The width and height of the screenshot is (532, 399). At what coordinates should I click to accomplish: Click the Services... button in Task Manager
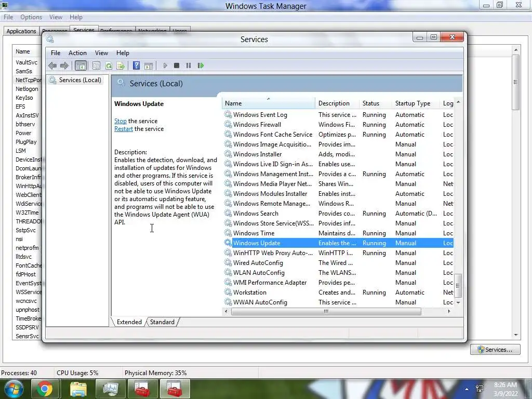coord(495,350)
